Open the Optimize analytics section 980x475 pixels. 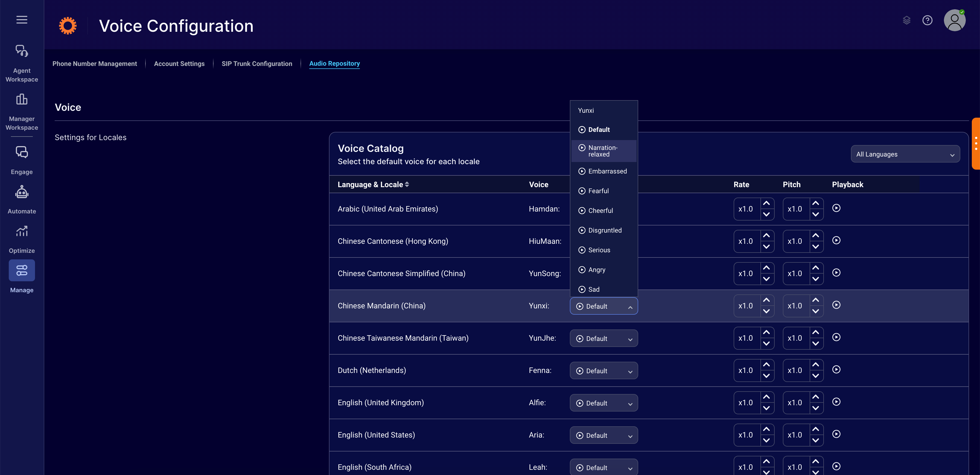coord(22,239)
